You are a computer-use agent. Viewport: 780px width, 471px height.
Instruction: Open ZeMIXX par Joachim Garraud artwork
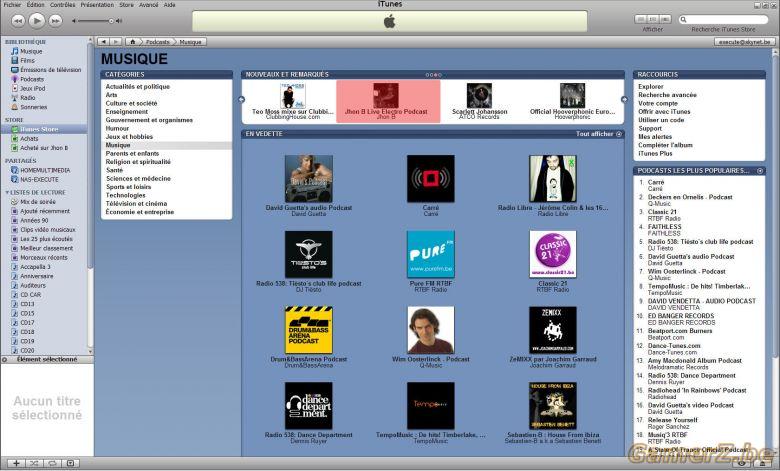tap(553, 330)
